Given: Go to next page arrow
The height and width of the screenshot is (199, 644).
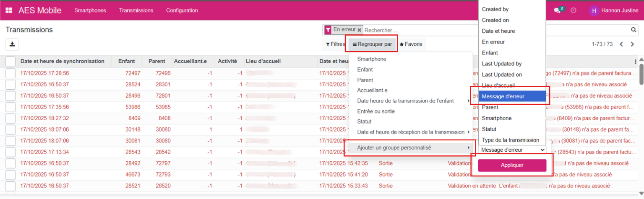Looking at the screenshot, I should (x=633, y=44).
